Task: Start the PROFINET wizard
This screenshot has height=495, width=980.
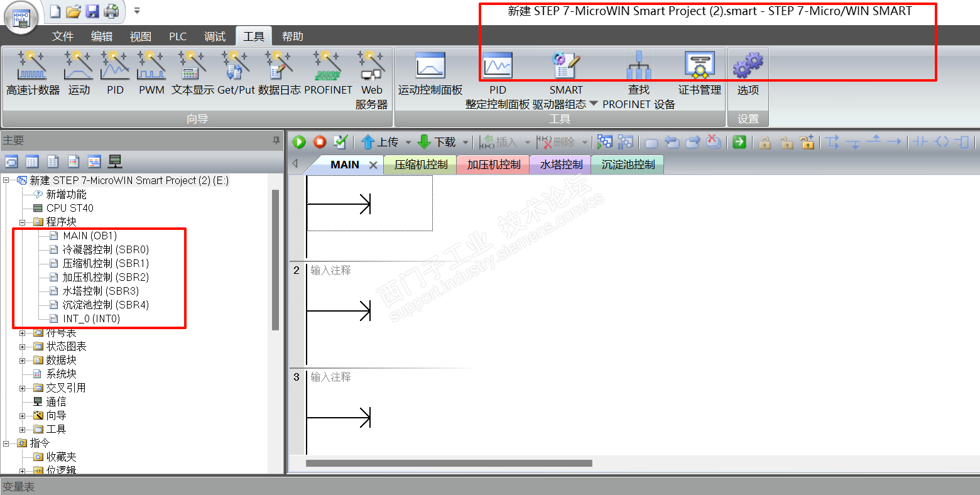Action: (328, 73)
